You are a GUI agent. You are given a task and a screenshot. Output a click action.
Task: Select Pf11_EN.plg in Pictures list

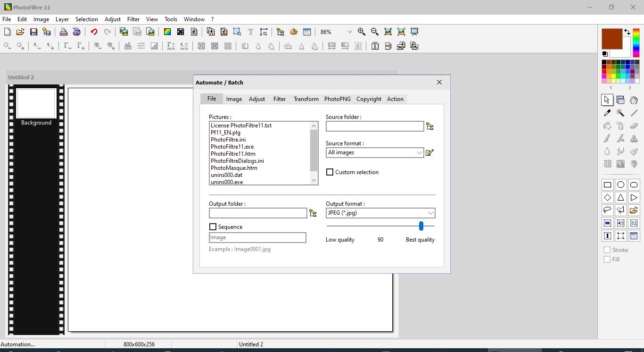coord(225,133)
